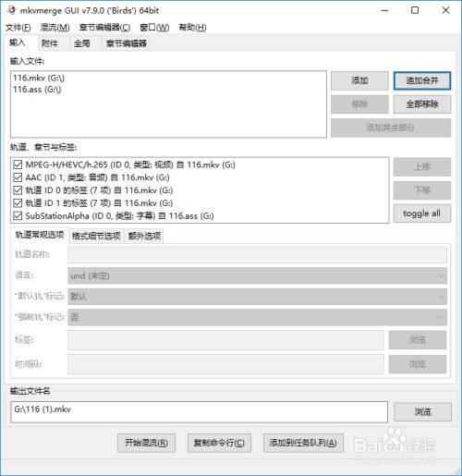Close the mkvmerge GUI window
Screen dimensions: 462x476
[445, 10]
